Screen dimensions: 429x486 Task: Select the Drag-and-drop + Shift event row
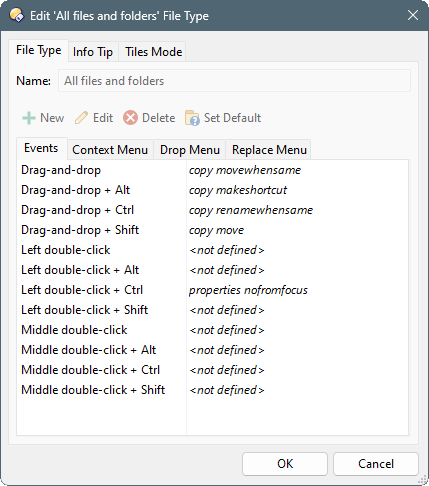click(212, 230)
